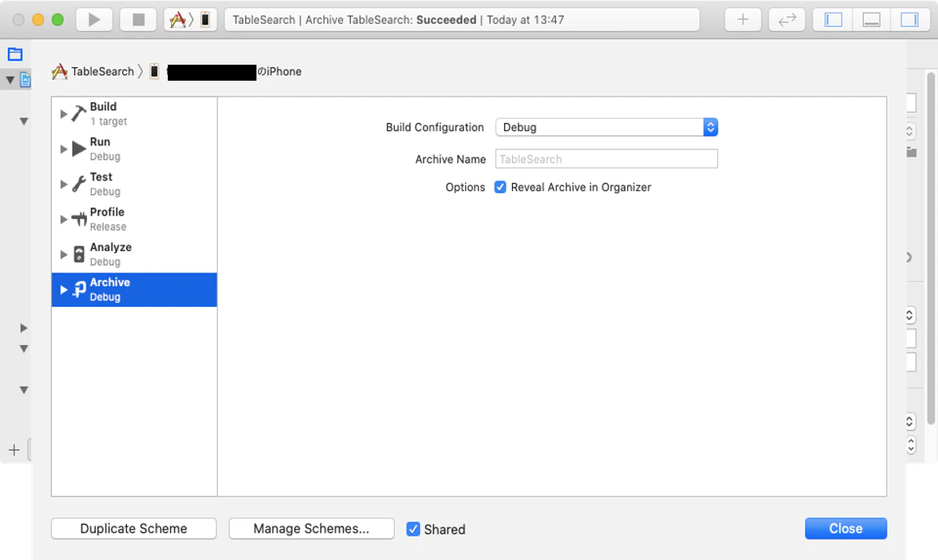Select the Profile Release action
938x560 pixels.
[x=134, y=220]
